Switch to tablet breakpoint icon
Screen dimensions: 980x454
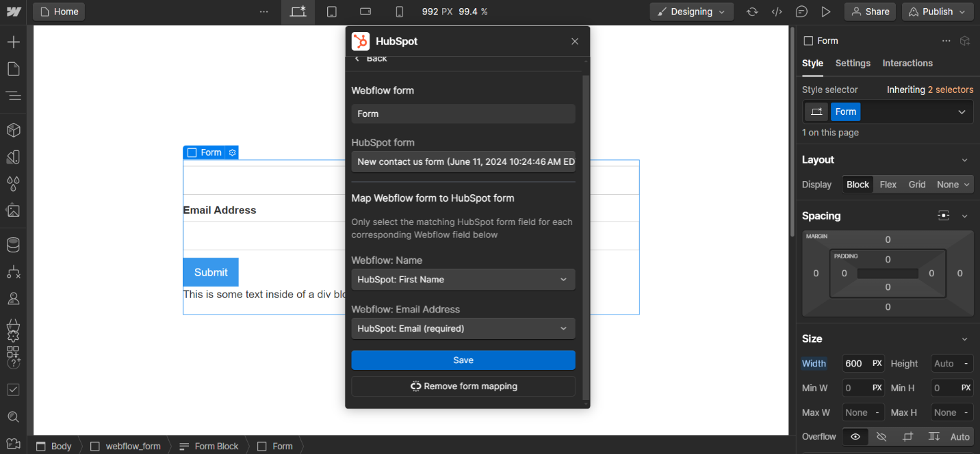pos(332,12)
